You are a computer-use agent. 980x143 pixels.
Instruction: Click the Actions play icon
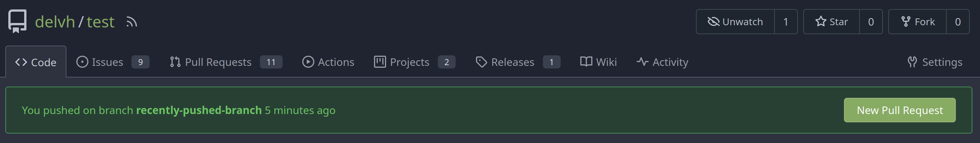coord(308,62)
